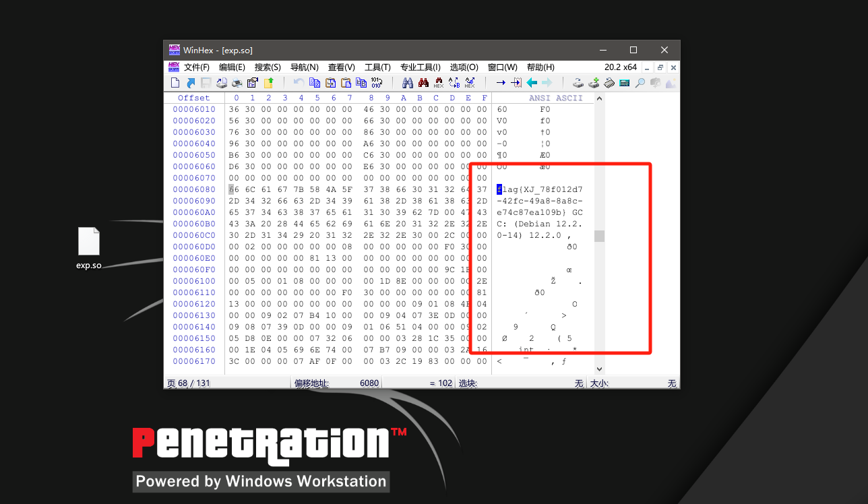Click the Replace hex values icon
Image resolution: width=868 pixels, height=504 pixels.
coord(470,83)
